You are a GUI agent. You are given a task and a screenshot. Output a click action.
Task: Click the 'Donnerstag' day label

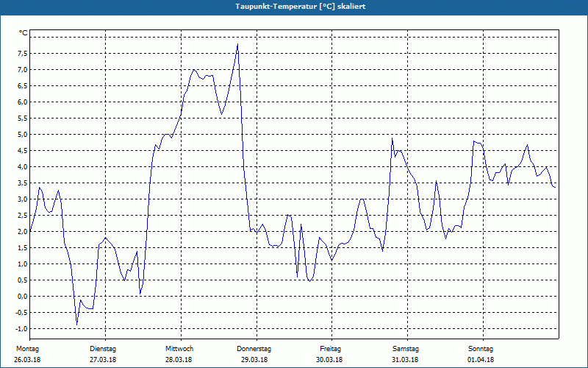click(x=254, y=349)
